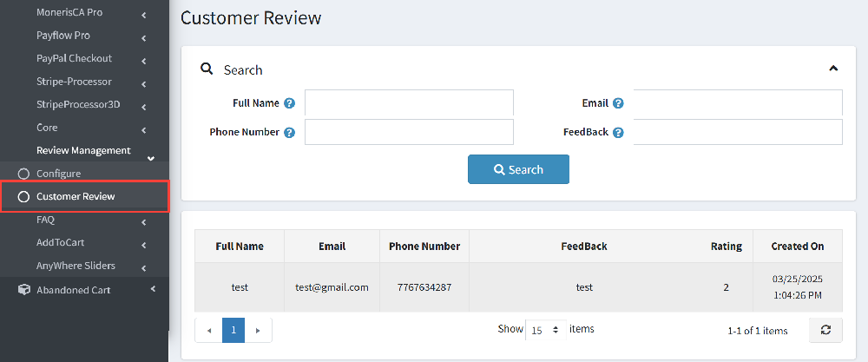Click the Full Name help icon
The width and height of the screenshot is (868, 362).
point(289,103)
